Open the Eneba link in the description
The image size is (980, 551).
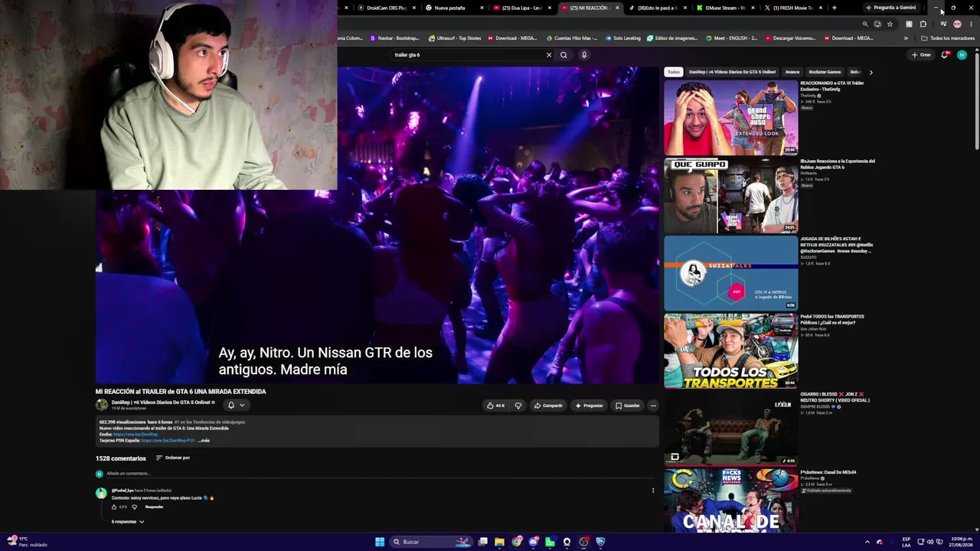136,435
